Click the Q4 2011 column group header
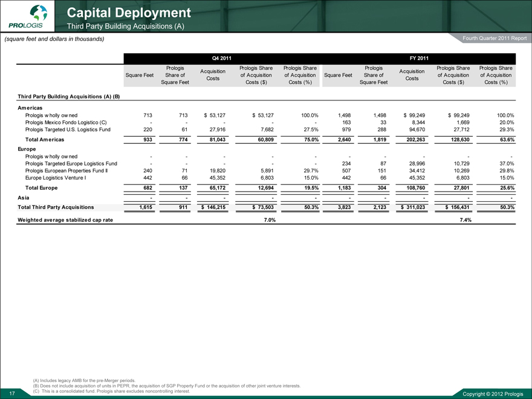Screen dimensions: 532x399 click(x=221, y=58)
